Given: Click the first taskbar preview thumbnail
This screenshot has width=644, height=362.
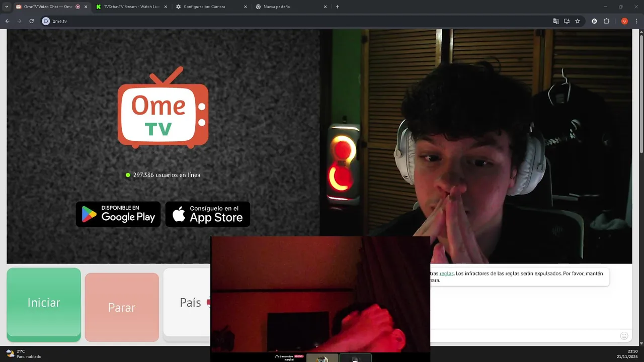Looking at the screenshot, I should tap(323, 358).
